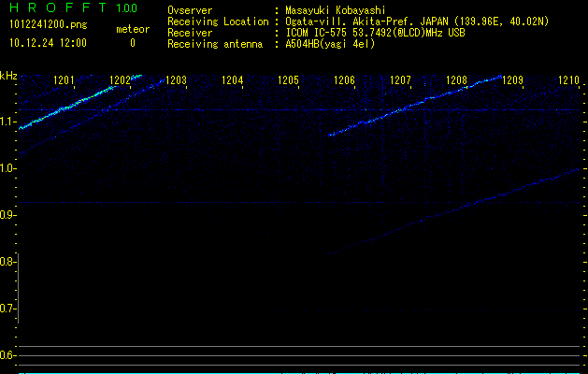Click the Receiving Location label
This screenshot has height=374, width=588.
point(218,22)
